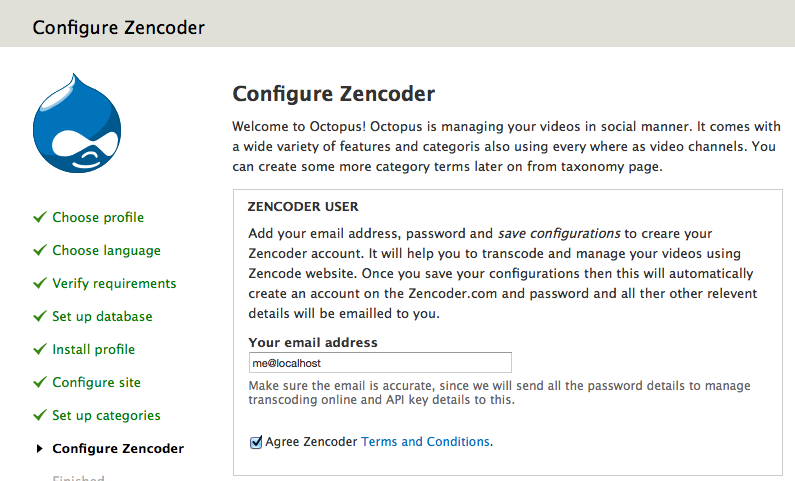Click the Install profile step text
This screenshot has width=795, height=481.
click(93, 349)
